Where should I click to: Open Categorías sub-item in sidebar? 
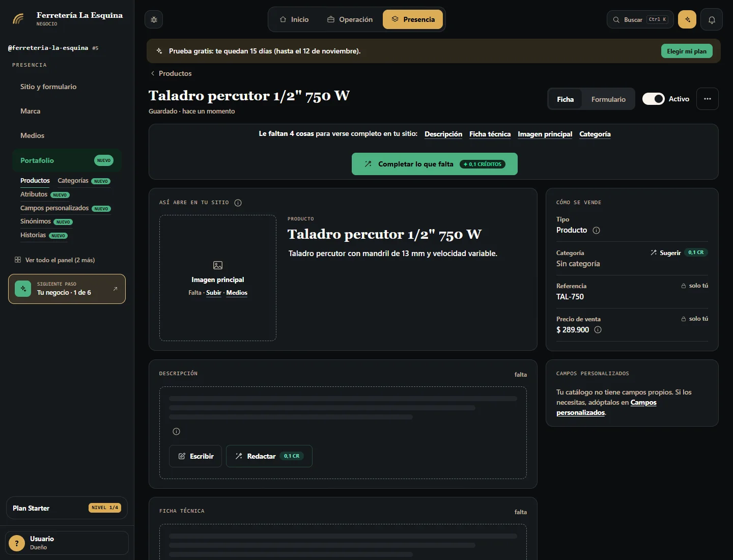pos(84,181)
